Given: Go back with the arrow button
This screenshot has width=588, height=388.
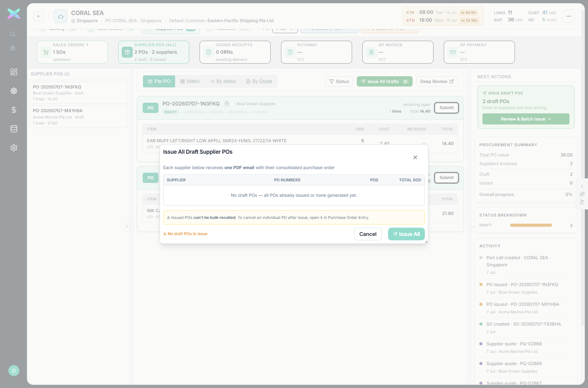Looking at the screenshot, I should point(39,16).
